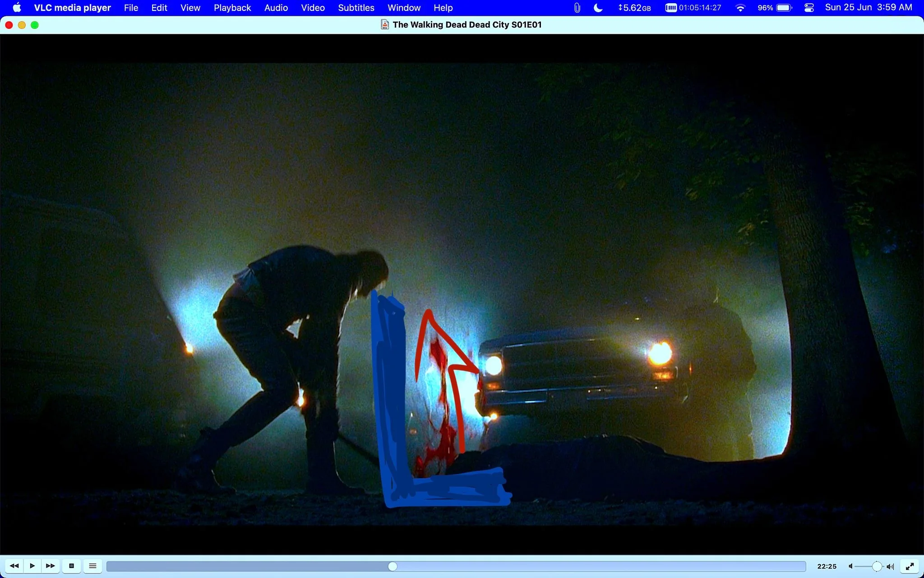The image size is (924, 578).
Task: Adjust the volume slider knob
Action: pyautogui.click(x=877, y=566)
